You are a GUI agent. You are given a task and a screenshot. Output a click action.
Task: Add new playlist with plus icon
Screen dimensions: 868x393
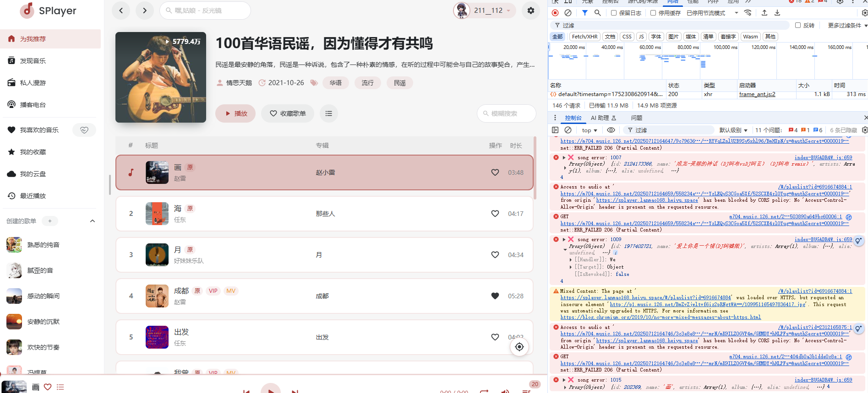[x=50, y=221]
